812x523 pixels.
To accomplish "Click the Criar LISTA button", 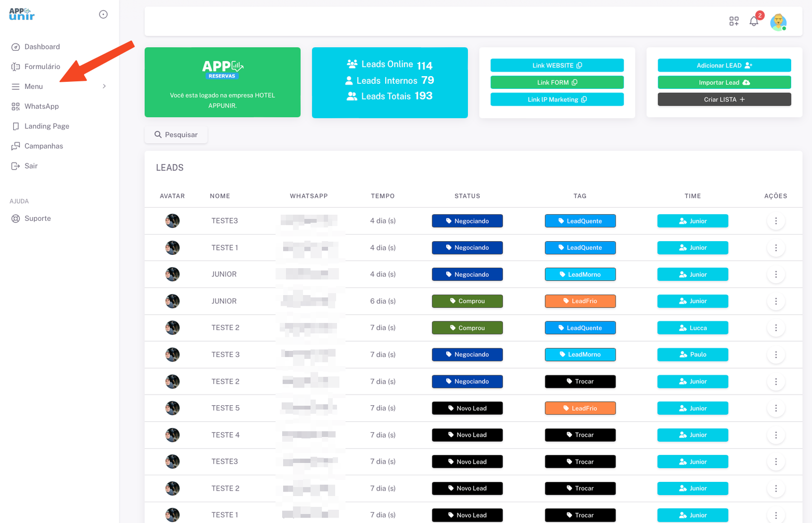I will point(724,100).
